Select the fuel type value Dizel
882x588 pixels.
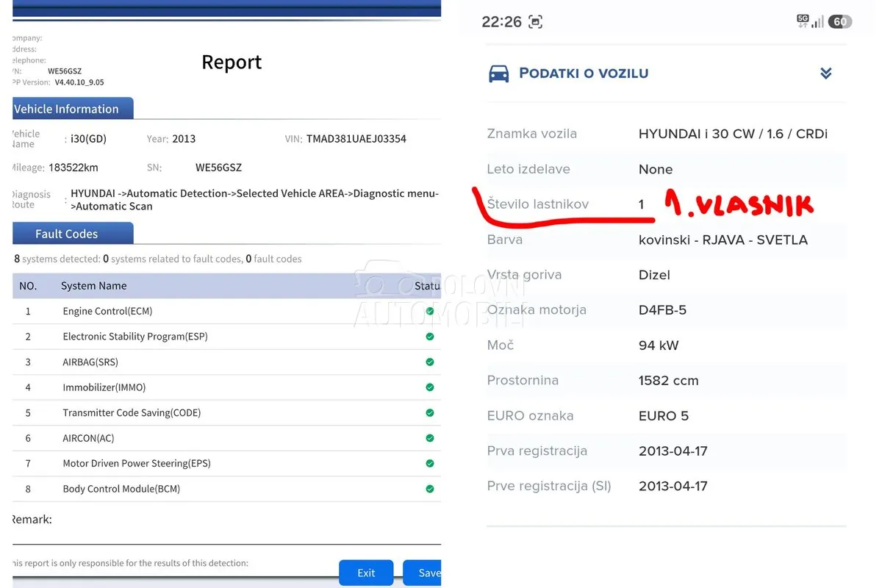point(655,275)
